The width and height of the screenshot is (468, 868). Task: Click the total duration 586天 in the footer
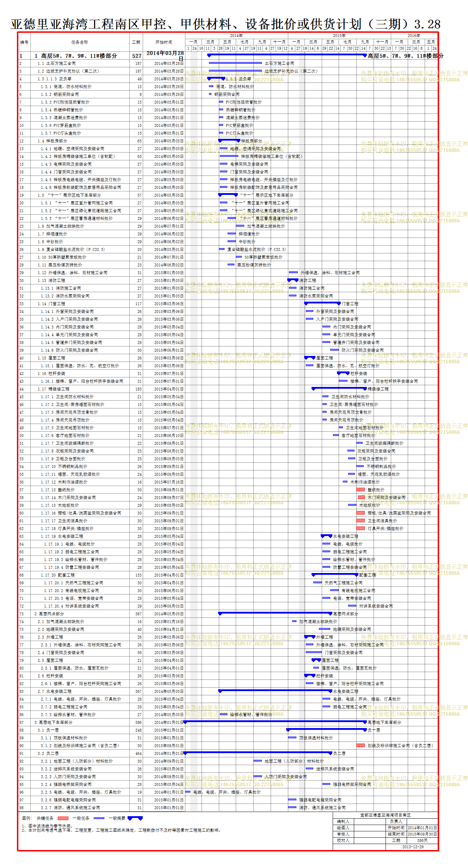click(422, 841)
